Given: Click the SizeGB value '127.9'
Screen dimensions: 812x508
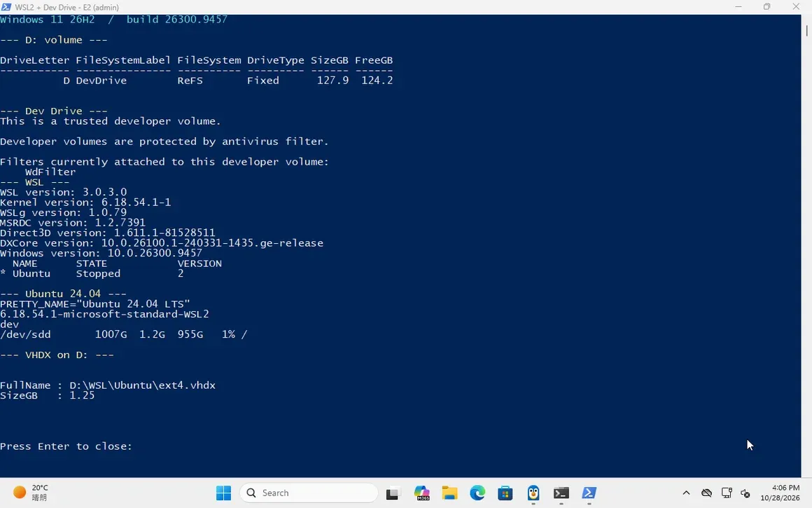Looking at the screenshot, I should point(332,81).
